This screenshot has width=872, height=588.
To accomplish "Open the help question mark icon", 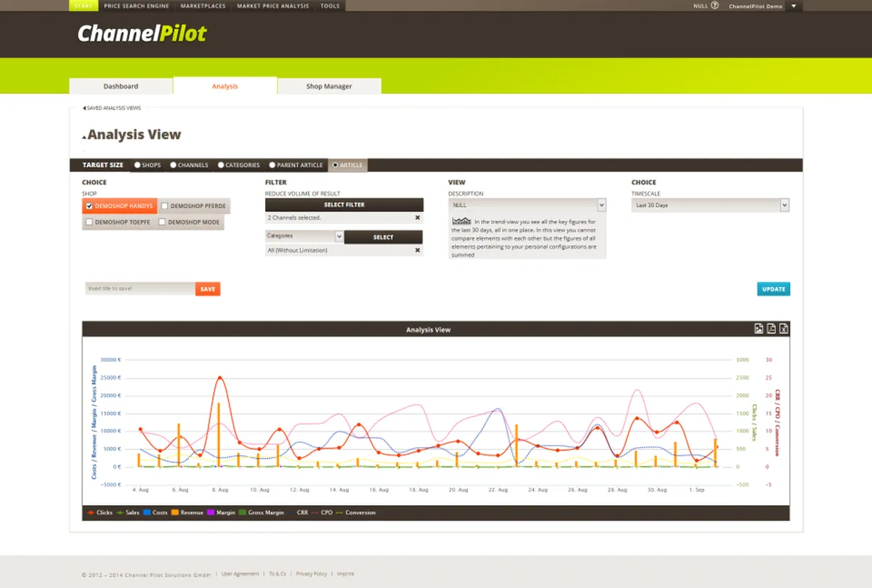I will [714, 5].
